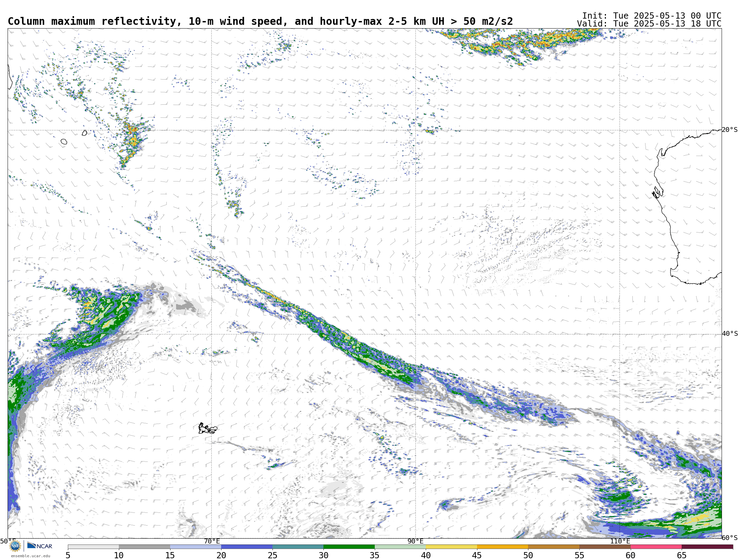Viewport: 744px width, 560px height.
Task: Click the 35–40 dBZ pale green swatch
Action: pyautogui.click(x=400, y=547)
